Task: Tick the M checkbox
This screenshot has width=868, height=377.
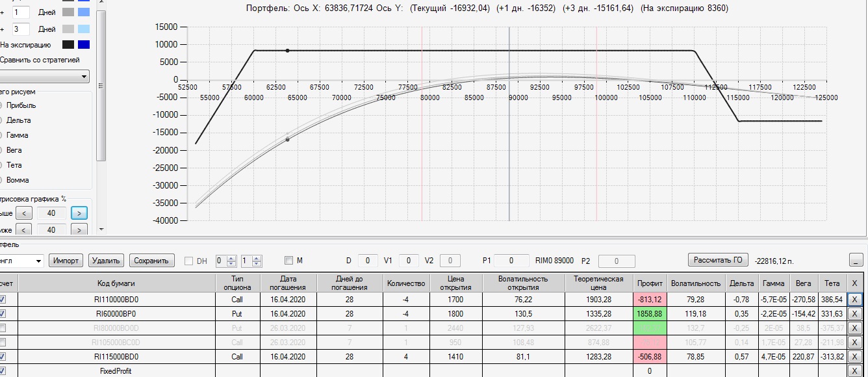Action: 289,261
